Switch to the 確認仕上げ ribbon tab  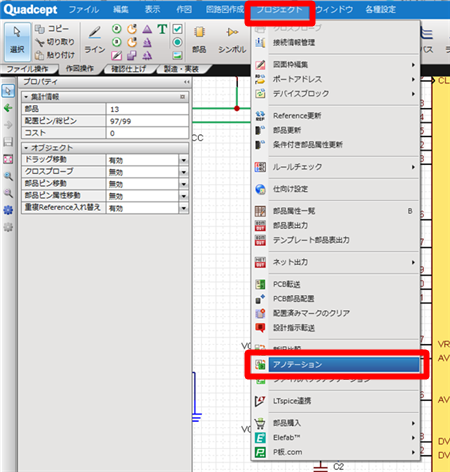coord(129,69)
